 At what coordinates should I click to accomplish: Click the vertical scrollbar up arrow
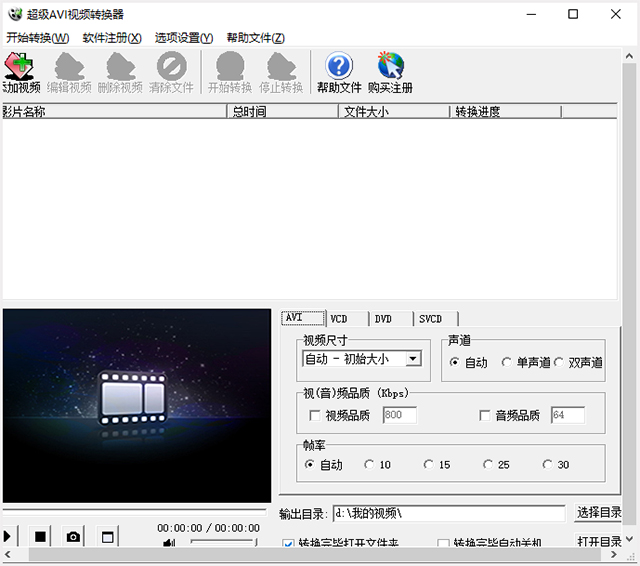coord(629,56)
